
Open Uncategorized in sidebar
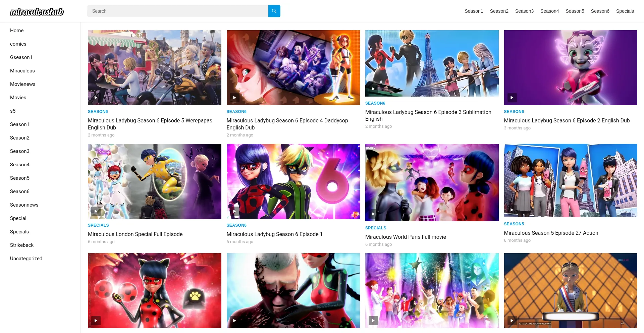(26, 259)
